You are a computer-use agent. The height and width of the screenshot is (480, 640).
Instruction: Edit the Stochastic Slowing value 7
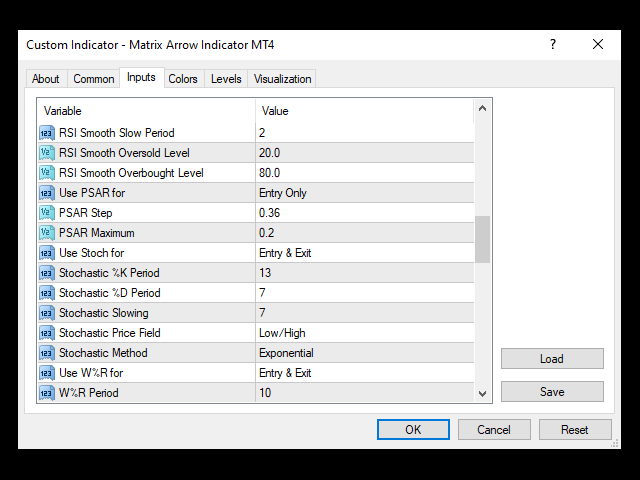point(365,313)
